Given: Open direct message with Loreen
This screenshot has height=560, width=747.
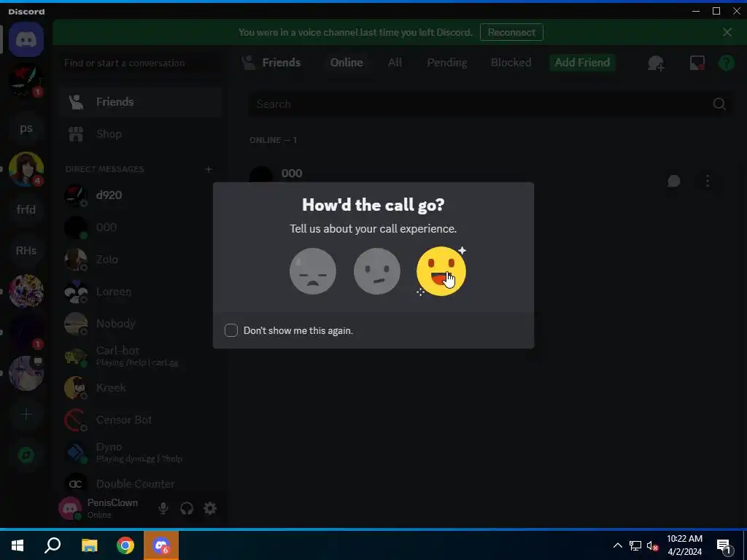Looking at the screenshot, I should tap(141, 292).
